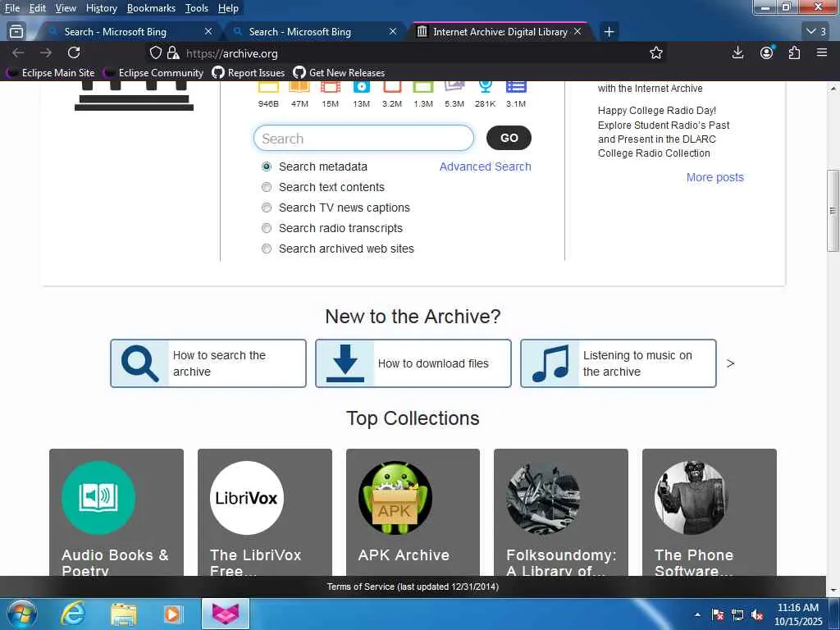Screen dimensions: 840x630
Task: Select Search archived web sites option
Action: point(267,249)
